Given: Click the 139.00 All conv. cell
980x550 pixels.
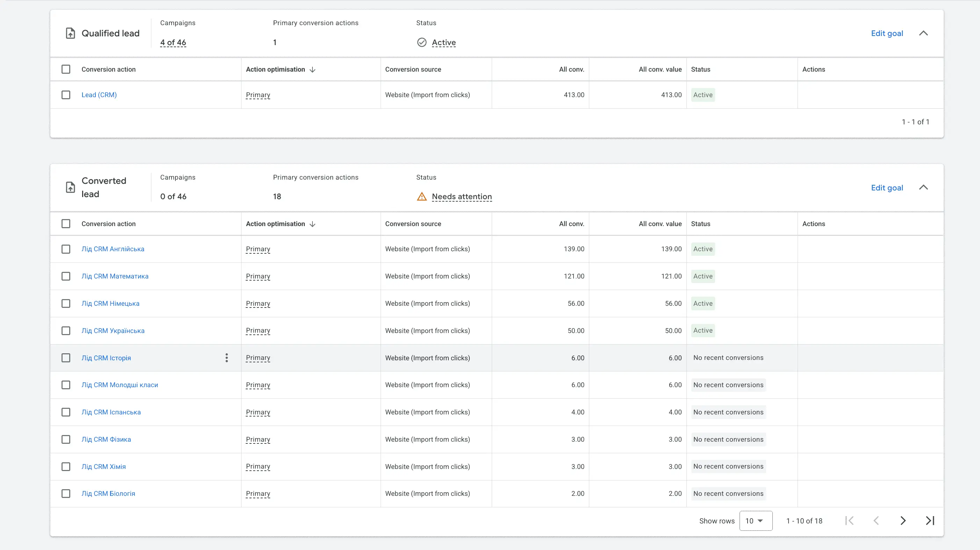Looking at the screenshot, I should click(x=574, y=249).
